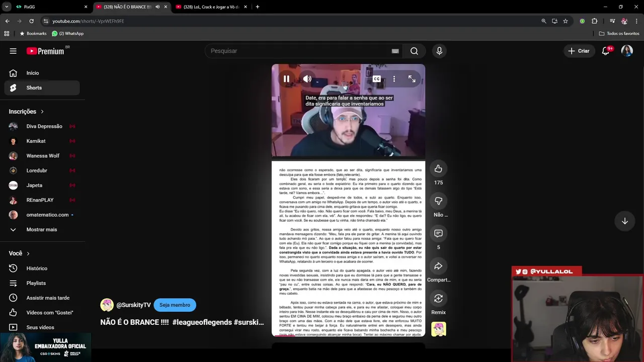Open omatematico.com subscription
Screen dimensions: 644x362
(x=42, y=215)
